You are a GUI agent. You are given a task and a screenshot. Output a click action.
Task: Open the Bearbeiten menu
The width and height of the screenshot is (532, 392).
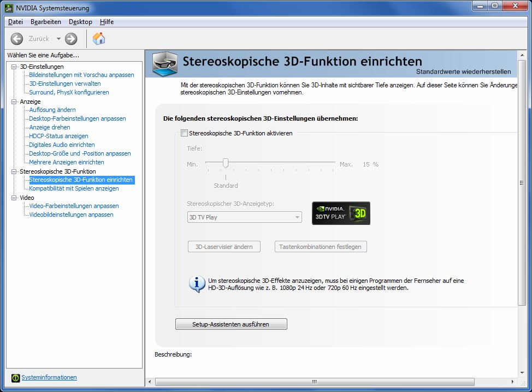click(x=46, y=22)
